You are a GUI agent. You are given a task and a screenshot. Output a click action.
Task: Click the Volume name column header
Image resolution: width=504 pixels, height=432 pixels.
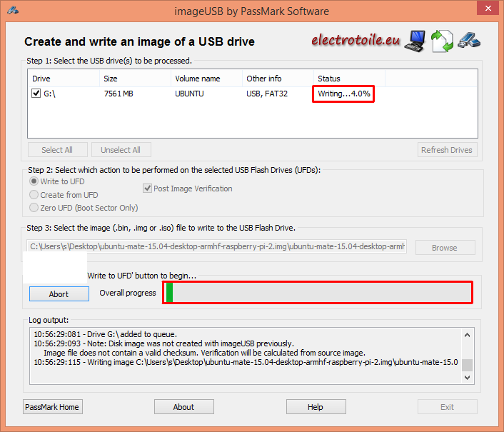click(x=207, y=79)
